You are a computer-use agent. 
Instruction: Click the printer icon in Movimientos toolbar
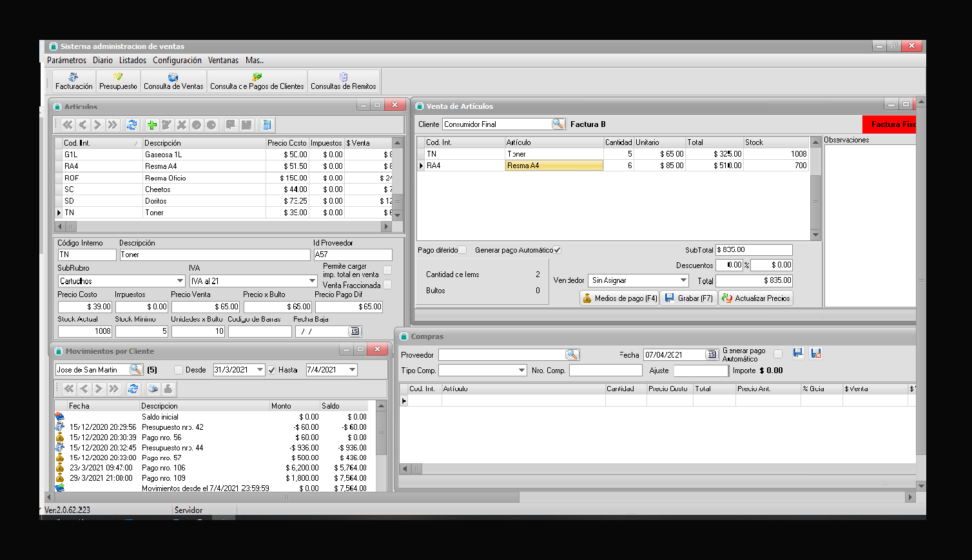point(153,389)
